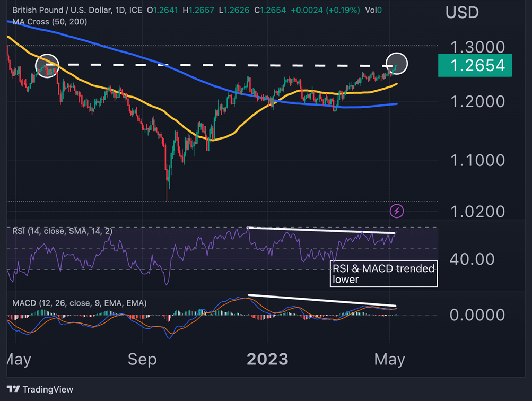Click the 1.2000 price axis value
Viewport: 532px width, 401px height.
(x=477, y=101)
